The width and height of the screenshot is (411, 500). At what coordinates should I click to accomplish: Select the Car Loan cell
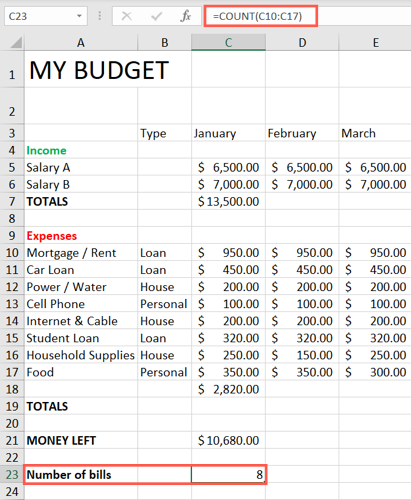click(x=81, y=270)
